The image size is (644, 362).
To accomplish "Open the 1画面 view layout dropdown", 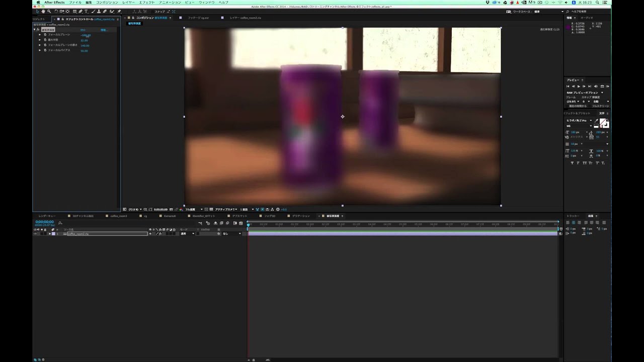I will click(x=247, y=209).
